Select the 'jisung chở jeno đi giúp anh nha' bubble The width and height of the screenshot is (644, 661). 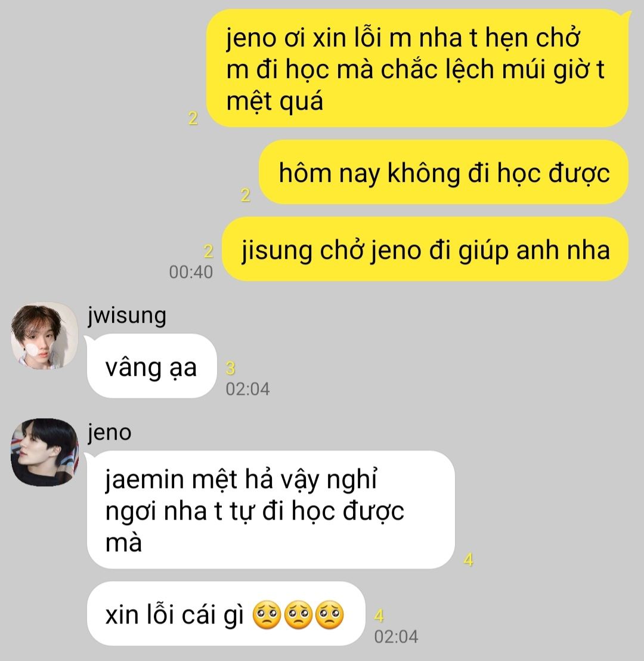click(x=425, y=249)
